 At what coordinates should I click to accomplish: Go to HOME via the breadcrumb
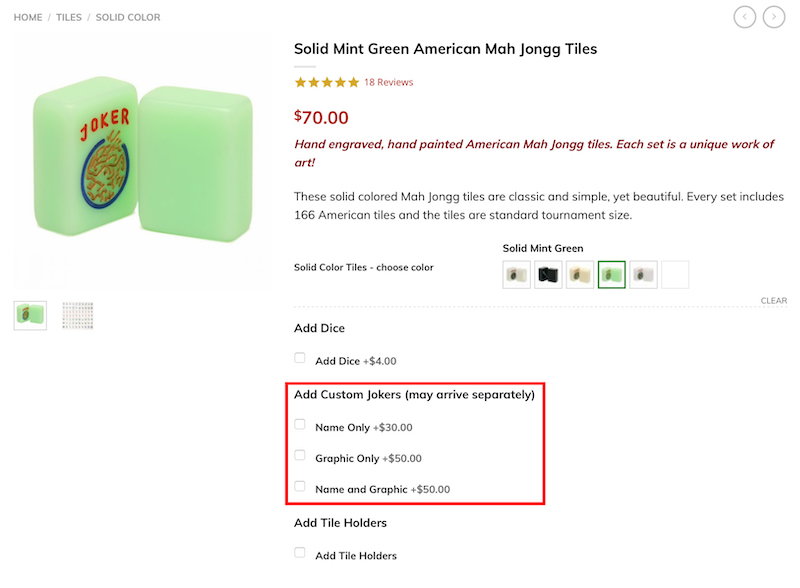27,17
